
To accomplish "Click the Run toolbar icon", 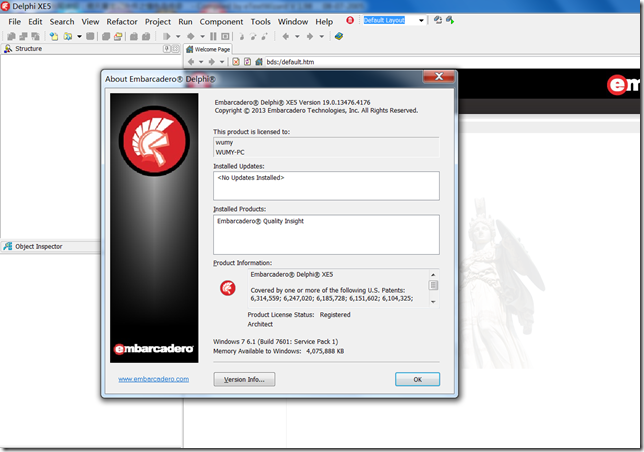I will pos(166,37).
